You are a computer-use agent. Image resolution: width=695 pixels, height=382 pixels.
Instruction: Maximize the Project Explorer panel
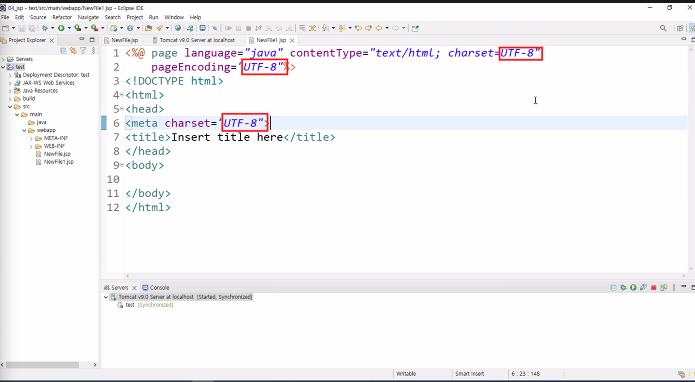click(x=92, y=39)
